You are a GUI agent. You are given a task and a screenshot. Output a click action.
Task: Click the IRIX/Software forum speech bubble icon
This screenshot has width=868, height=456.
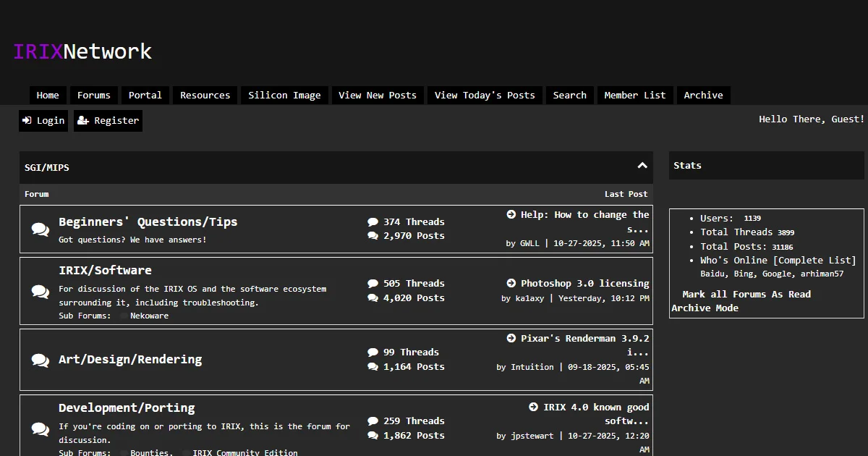(41, 291)
